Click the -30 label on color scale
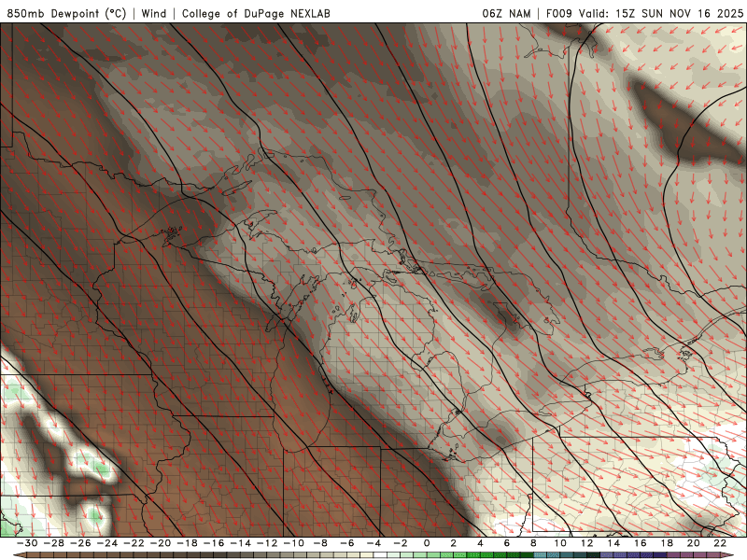This screenshot has height=560, width=747. pyautogui.click(x=27, y=543)
